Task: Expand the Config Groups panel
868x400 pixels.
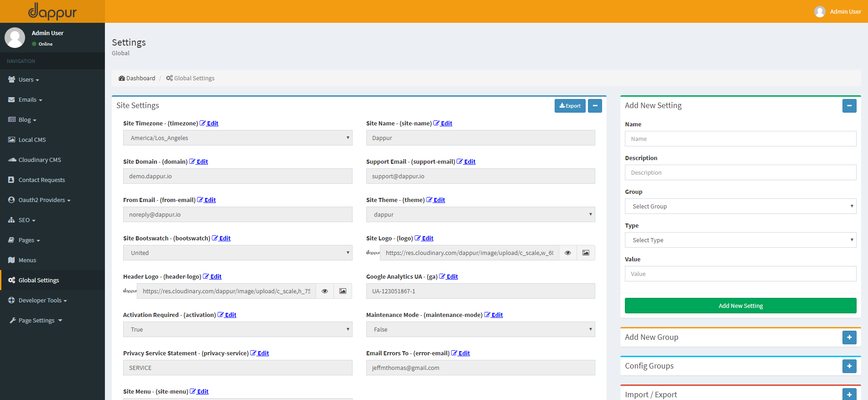Action: pos(849,366)
